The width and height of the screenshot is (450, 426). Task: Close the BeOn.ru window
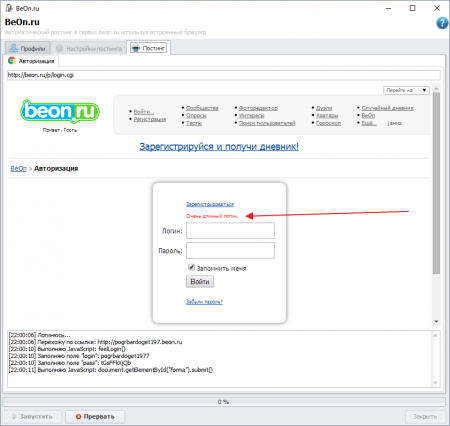coord(437,8)
